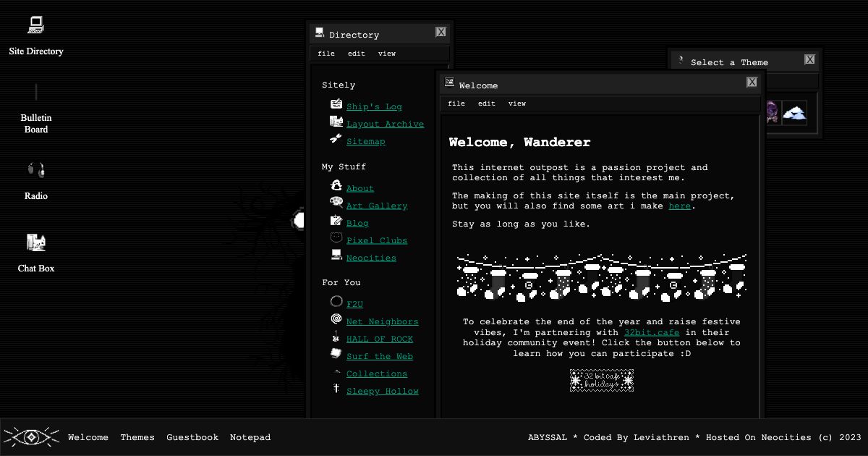
Task: Click the cross icon beside Sleepy Hollow
Action: [336, 389]
